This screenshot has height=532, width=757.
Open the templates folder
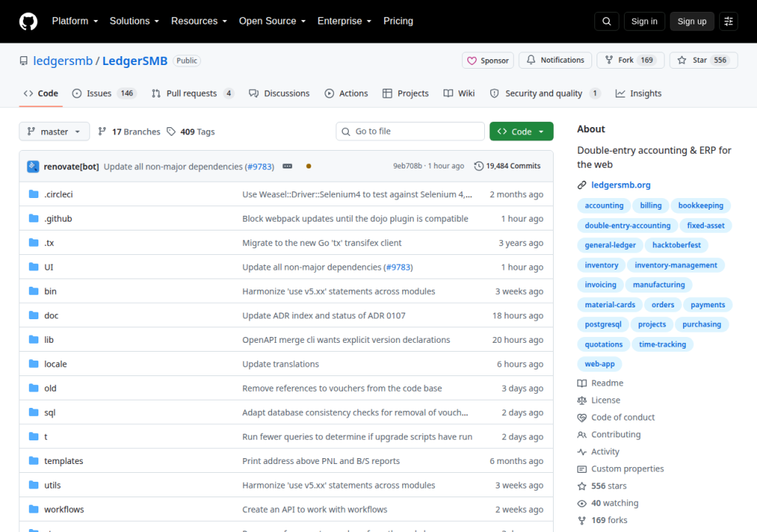[x=64, y=461]
